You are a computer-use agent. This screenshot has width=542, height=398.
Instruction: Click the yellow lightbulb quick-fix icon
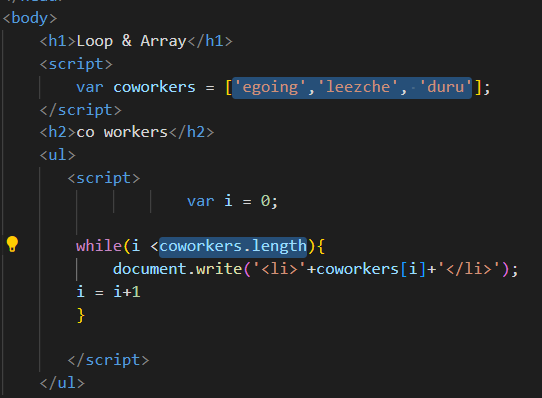coord(12,244)
